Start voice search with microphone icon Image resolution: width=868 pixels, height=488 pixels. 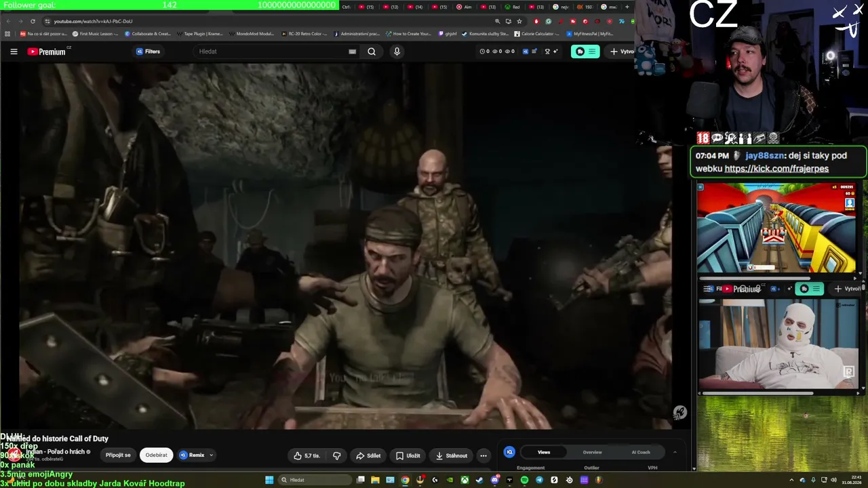click(397, 52)
